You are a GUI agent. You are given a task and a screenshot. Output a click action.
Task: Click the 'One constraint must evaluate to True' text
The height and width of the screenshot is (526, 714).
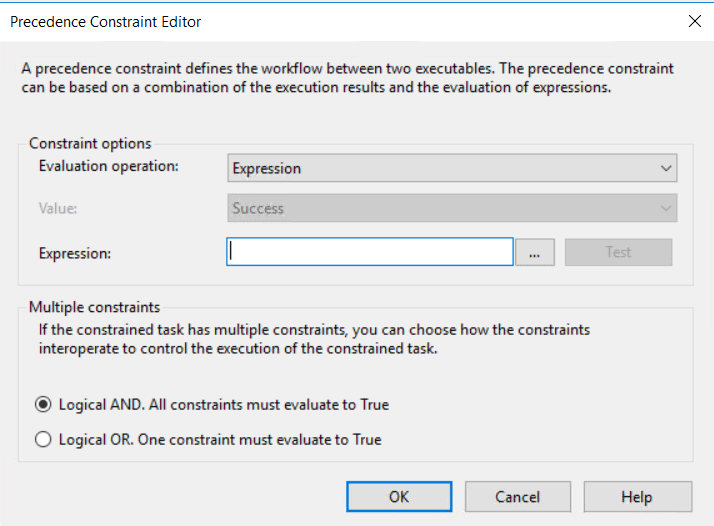[260, 439]
